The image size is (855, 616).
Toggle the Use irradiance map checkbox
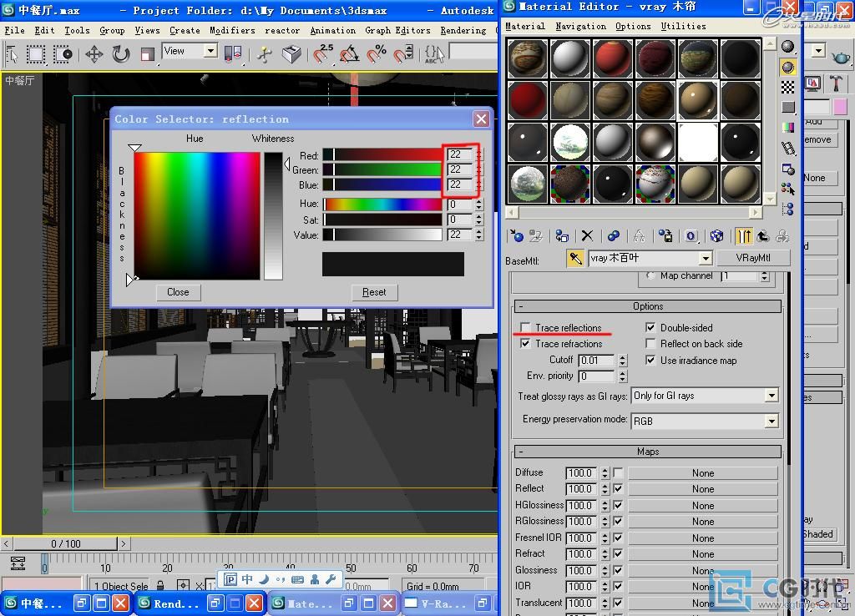(x=650, y=360)
